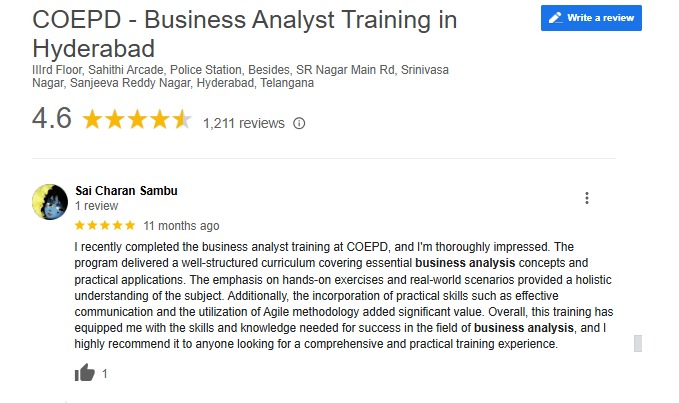This screenshot has height=403, width=679.
Task: Click the 1,211 reviews count
Action: pyautogui.click(x=243, y=124)
